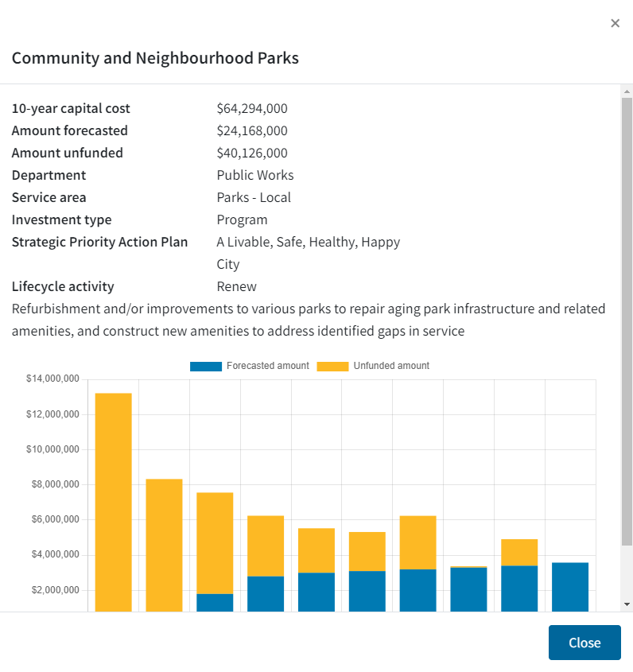This screenshot has height=672, width=633.
Task: Click the Community and Neighbourhood Parks title
Action: (155, 58)
